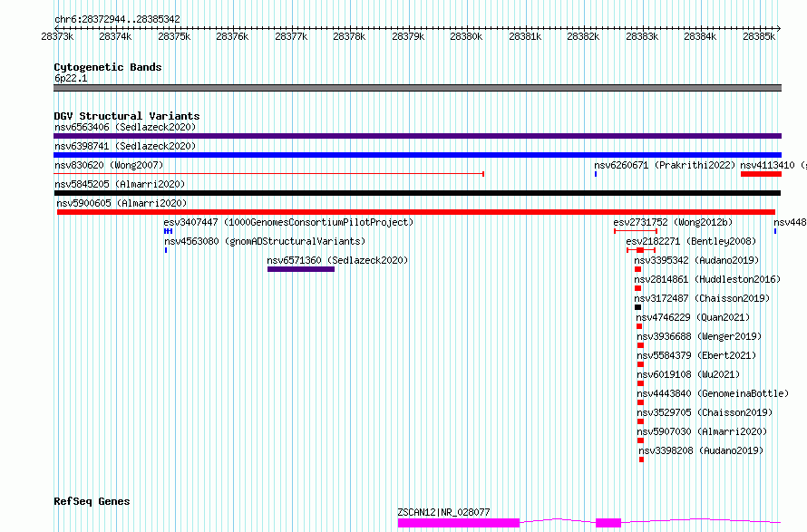Click the esv2182271 (Bentley2008) label
The image size is (807, 532).
click(691, 241)
